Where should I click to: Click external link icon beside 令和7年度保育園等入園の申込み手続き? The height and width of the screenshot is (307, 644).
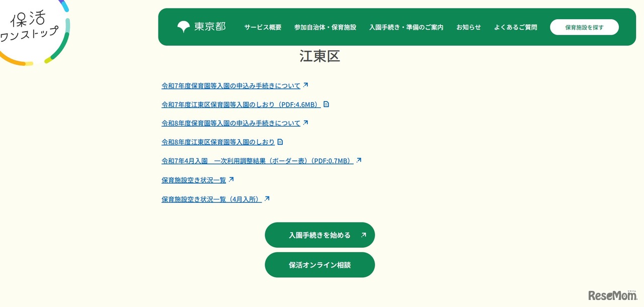[x=306, y=85]
